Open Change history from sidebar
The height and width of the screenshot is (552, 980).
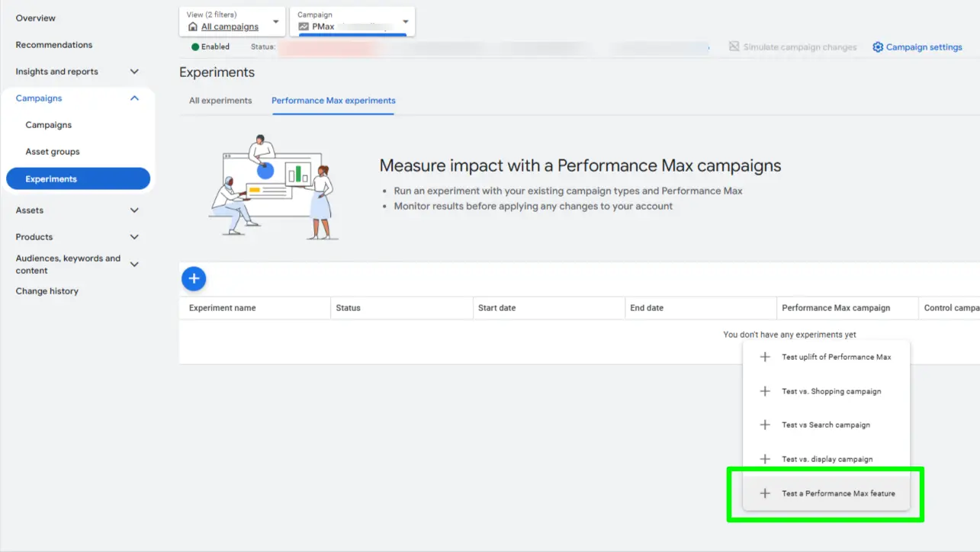pyautogui.click(x=47, y=291)
